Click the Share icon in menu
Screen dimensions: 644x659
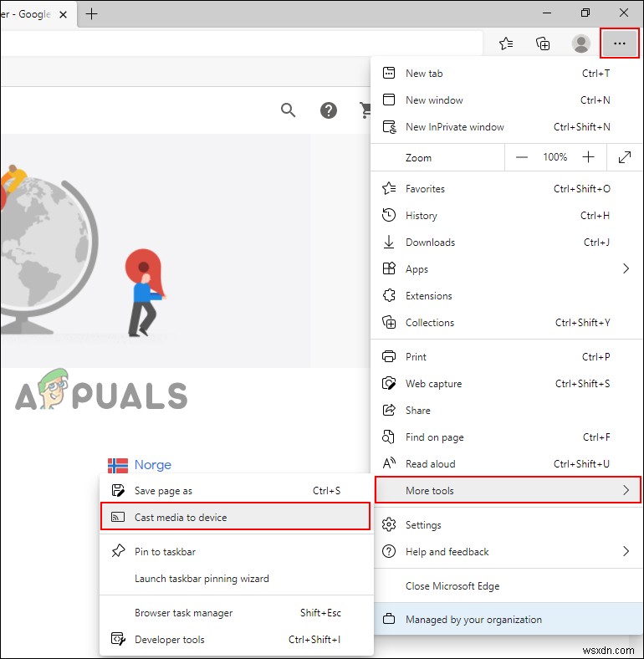pyautogui.click(x=389, y=410)
